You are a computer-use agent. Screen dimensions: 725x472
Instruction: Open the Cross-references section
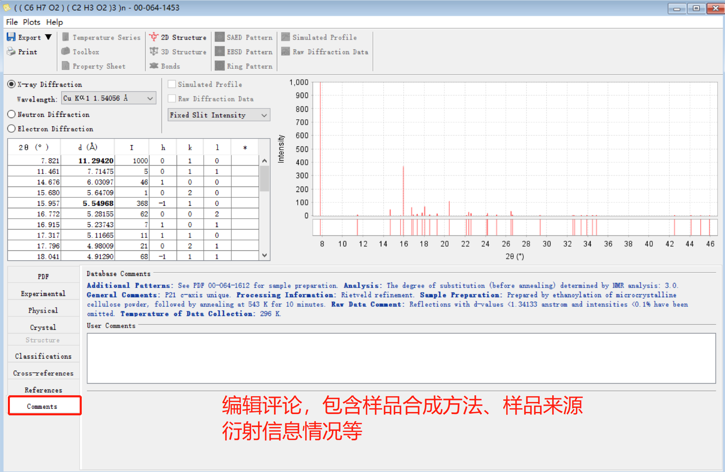(43, 373)
